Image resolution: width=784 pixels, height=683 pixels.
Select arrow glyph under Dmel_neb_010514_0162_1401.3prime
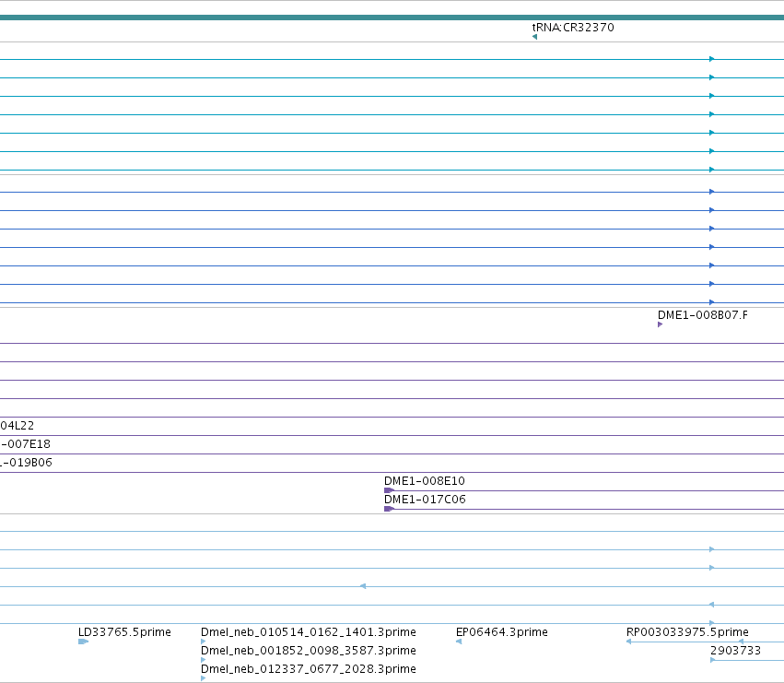click(x=203, y=642)
